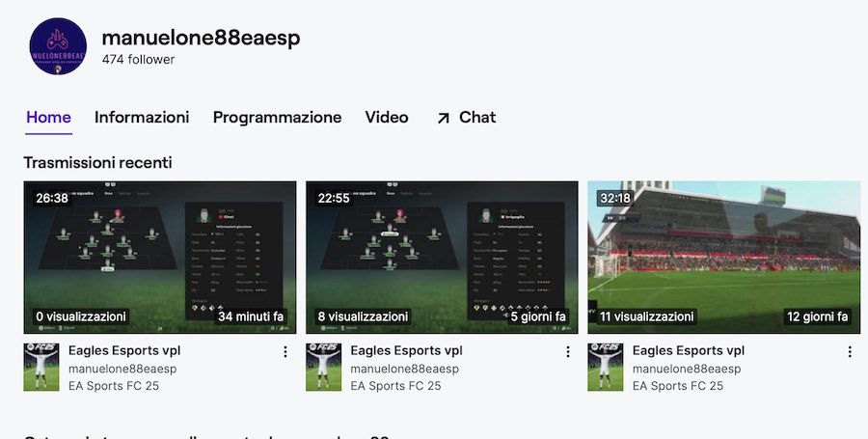Click the 8 visualizzazioni label
Viewport: 868px width, 439px height.
[x=364, y=316]
